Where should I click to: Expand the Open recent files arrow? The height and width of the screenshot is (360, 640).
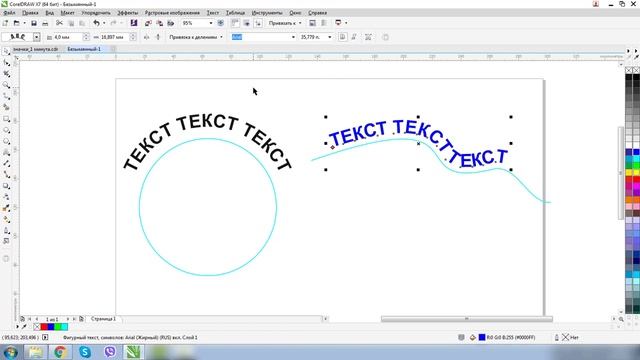pyautogui.click(x=24, y=23)
